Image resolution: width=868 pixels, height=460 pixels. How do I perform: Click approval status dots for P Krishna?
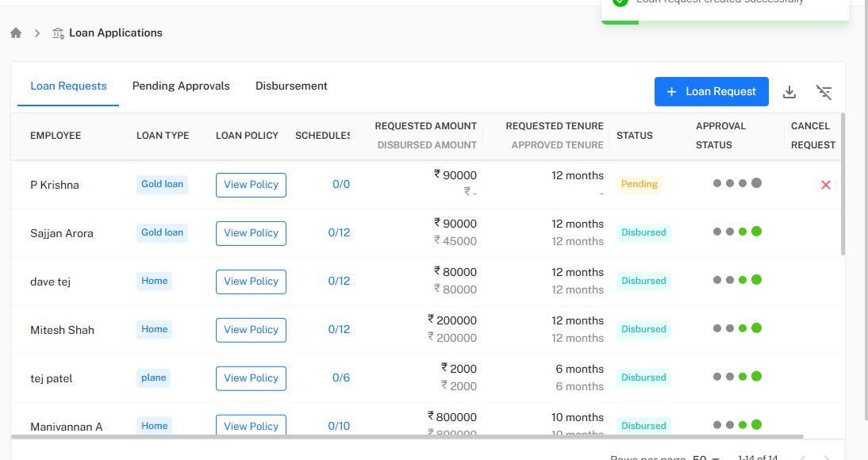736,183
